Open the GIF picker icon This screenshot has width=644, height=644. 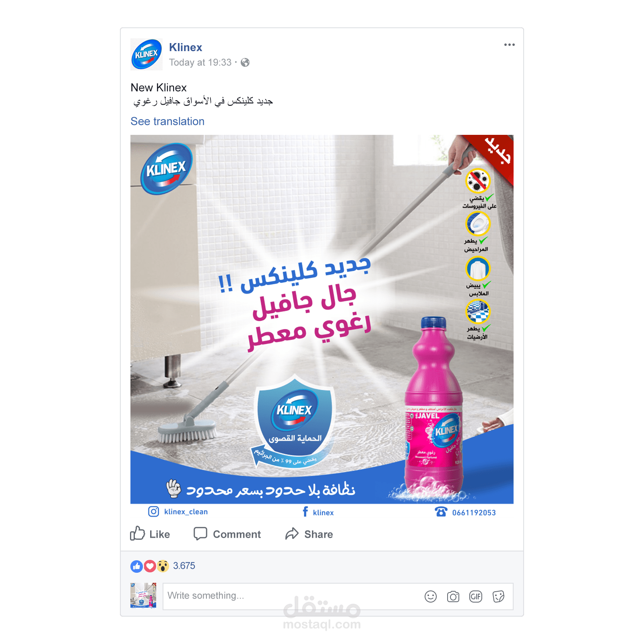(476, 597)
